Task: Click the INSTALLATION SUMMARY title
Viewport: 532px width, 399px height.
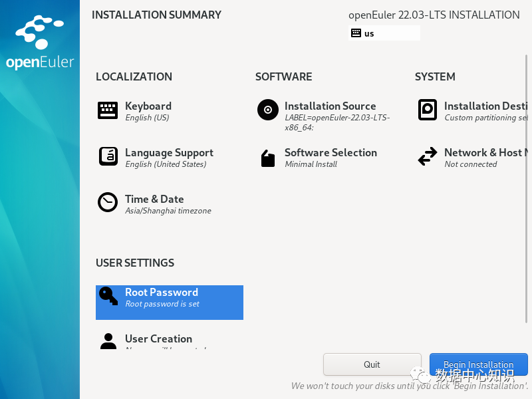Action: pos(156,15)
